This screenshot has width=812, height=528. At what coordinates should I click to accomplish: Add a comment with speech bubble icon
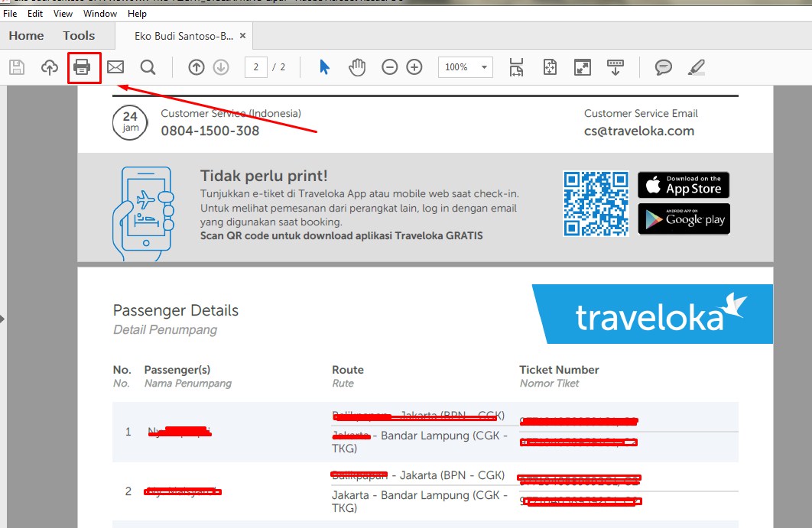pyautogui.click(x=664, y=67)
